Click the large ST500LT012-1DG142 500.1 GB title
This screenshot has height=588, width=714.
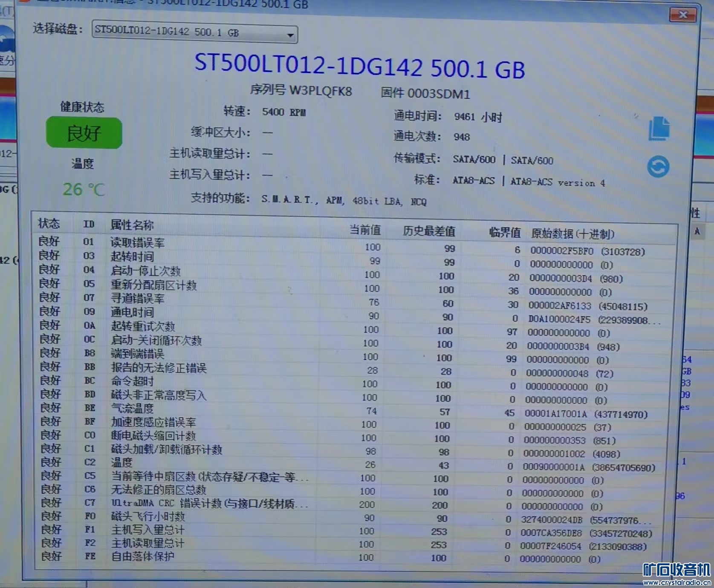360,66
